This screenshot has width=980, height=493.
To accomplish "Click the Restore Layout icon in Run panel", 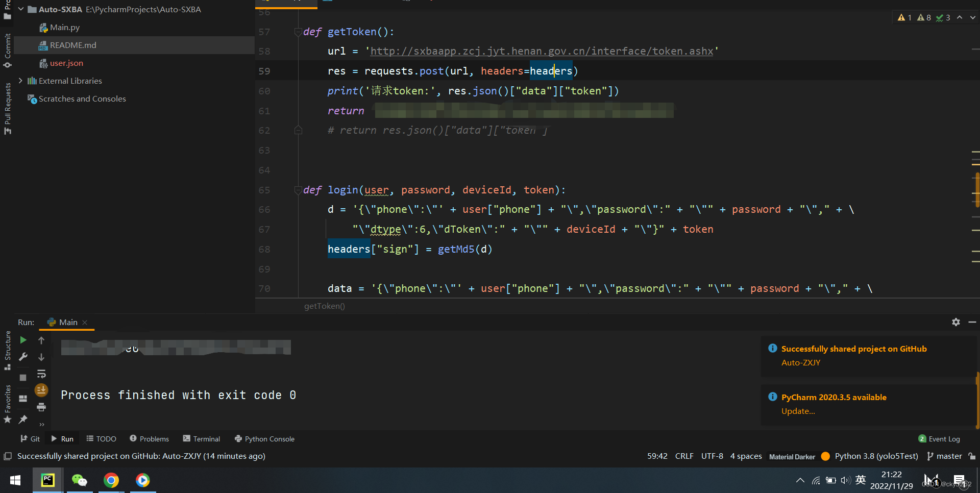I will coord(23,399).
